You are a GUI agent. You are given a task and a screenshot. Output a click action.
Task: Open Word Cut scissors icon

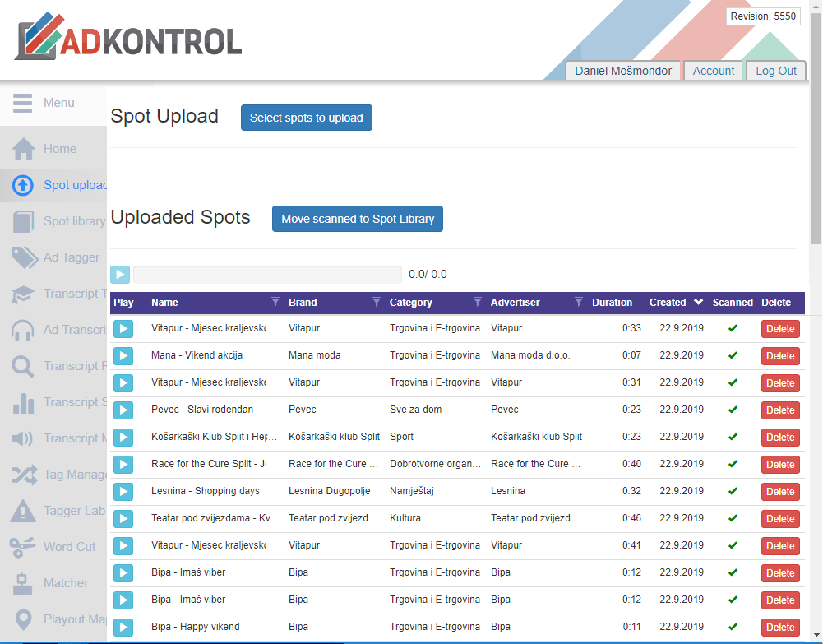tap(22, 547)
